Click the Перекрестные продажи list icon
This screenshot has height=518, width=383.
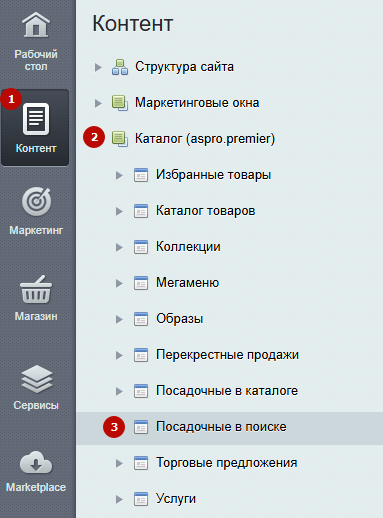[x=141, y=355]
